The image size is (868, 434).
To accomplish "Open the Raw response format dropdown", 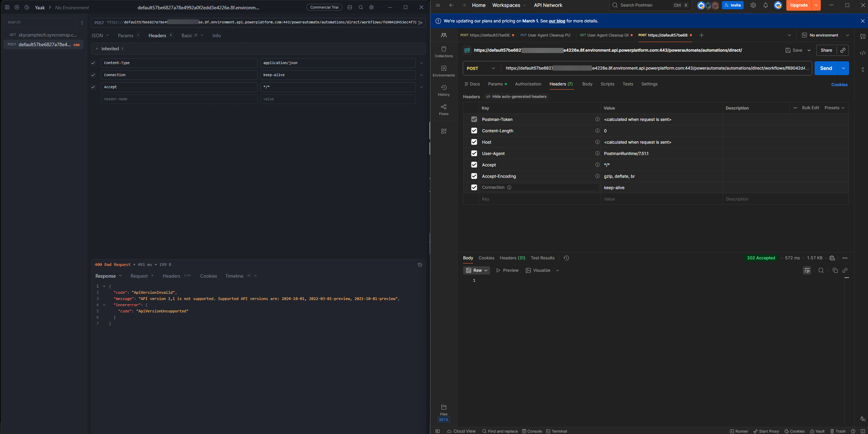I will coord(477,270).
